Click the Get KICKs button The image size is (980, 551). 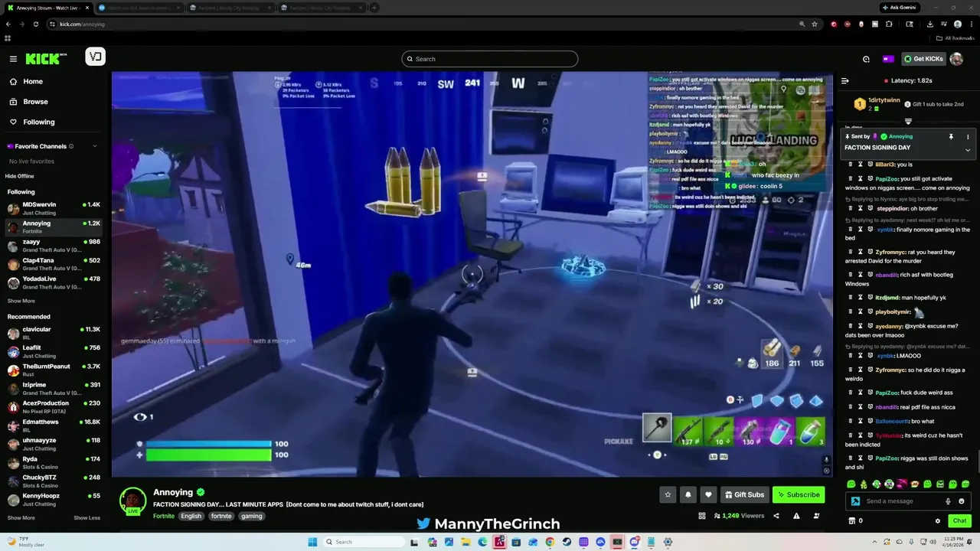(923, 59)
